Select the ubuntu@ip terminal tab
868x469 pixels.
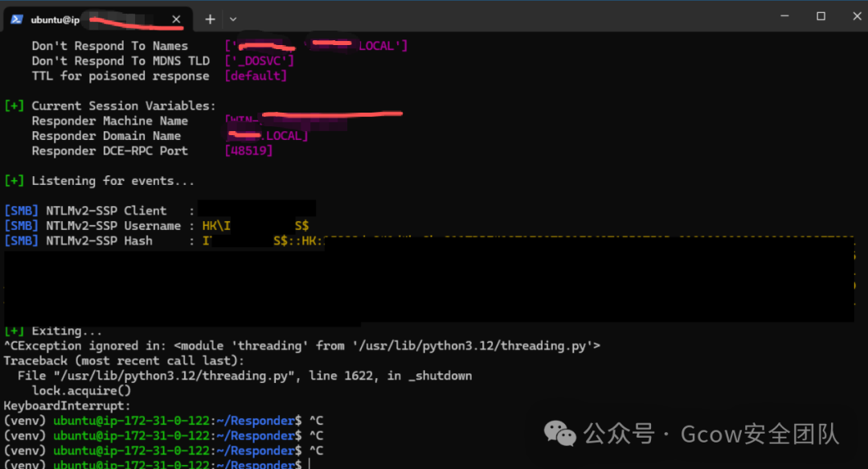coord(99,19)
